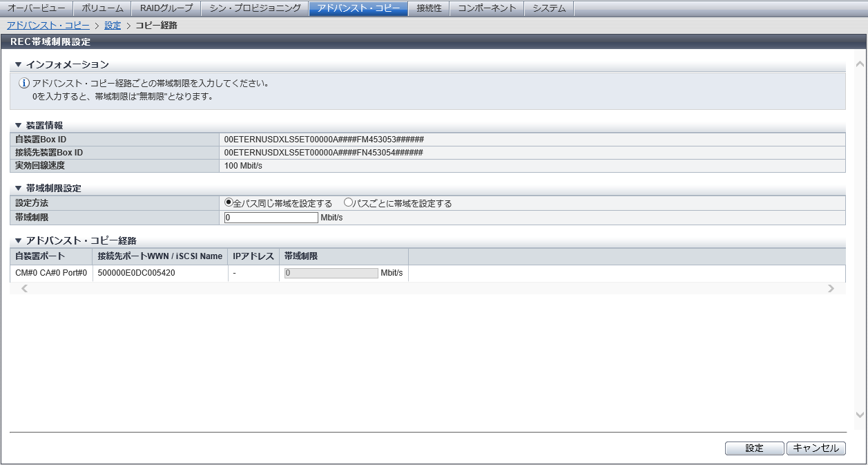Select パスごとに帯域を設定する radio option

(x=348, y=203)
